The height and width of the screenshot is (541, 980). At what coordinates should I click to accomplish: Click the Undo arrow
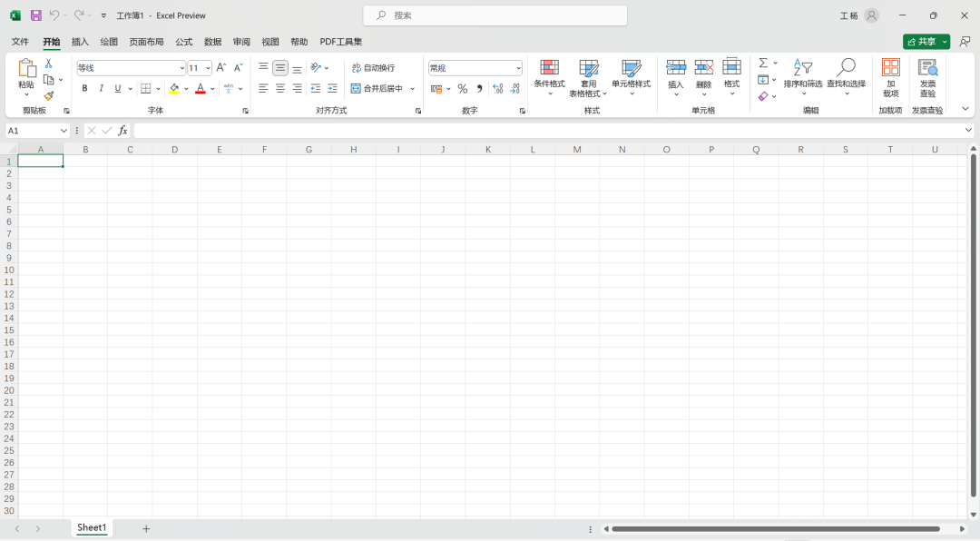tap(54, 15)
